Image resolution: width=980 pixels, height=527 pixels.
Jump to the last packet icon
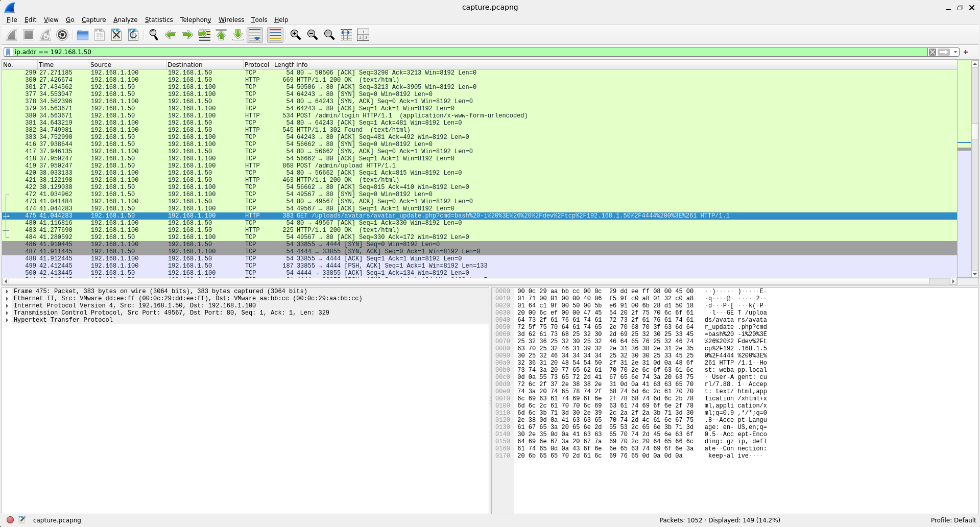click(238, 35)
